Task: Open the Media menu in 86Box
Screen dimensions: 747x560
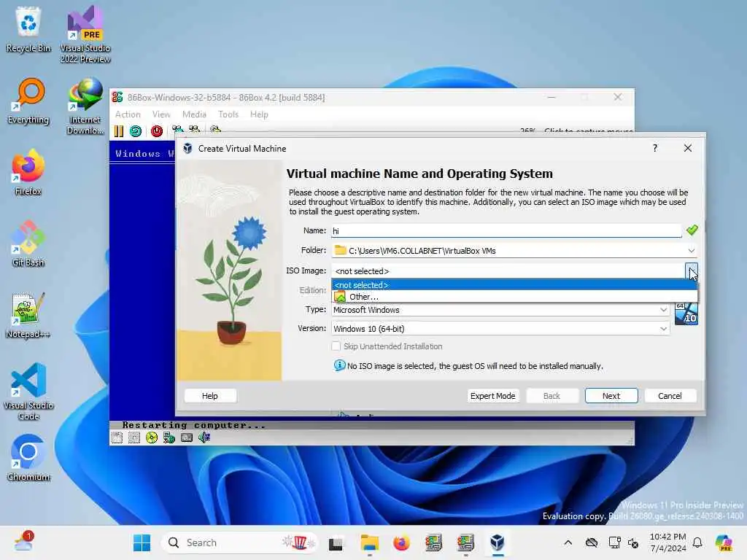Action: pyautogui.click(x=194, y=114)
